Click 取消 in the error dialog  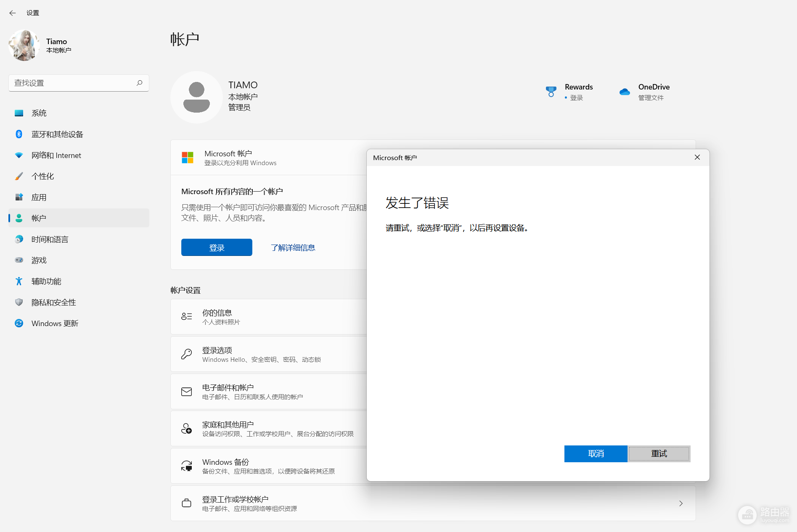pyautogui.click(x=596, y=454)
